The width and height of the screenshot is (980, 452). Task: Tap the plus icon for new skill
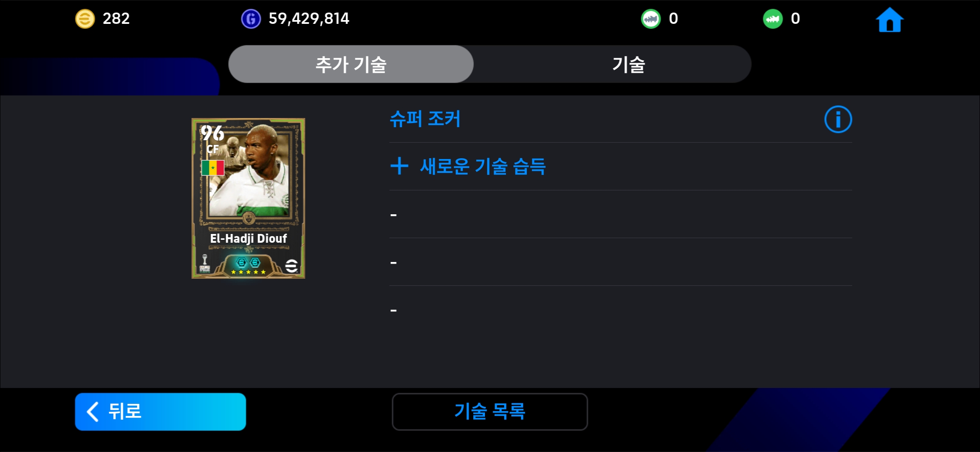[399, 166]
